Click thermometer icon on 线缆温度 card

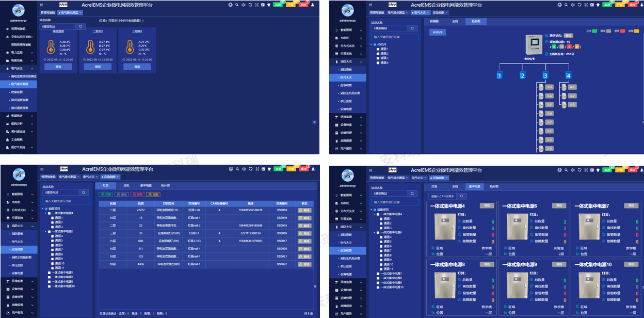tap(50, 46)
